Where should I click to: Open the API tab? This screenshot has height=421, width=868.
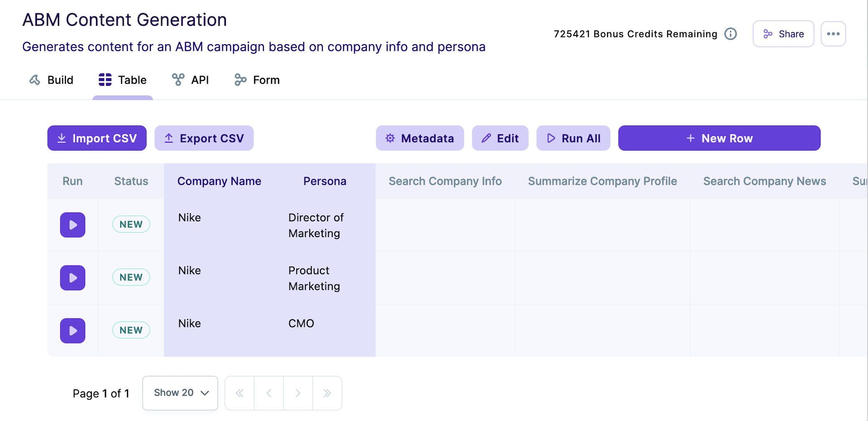190,80
